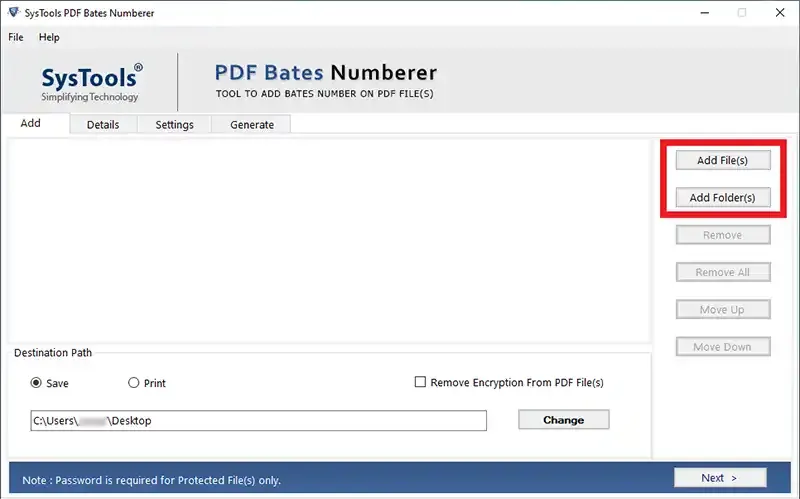This screenshot has height=499, width=800.
Task: Open the File menu
Action: click(16, 37)
